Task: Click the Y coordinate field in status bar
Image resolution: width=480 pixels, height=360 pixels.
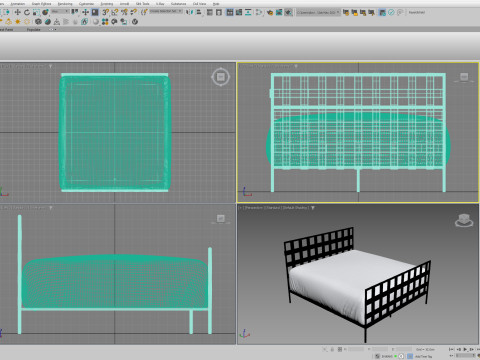Action: [380, 349]
